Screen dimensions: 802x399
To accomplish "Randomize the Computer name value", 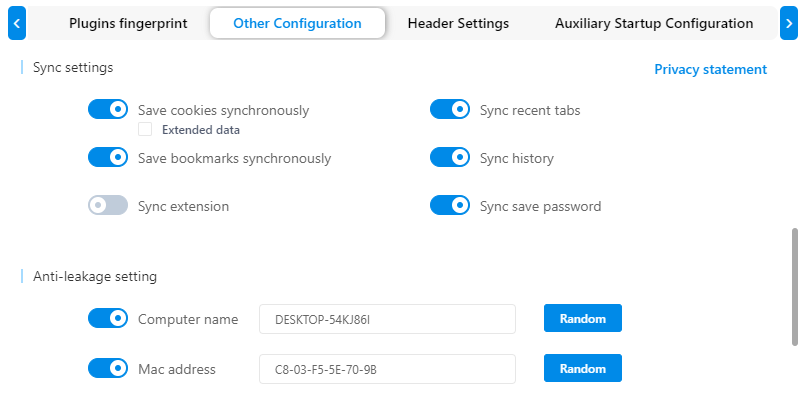I will click(583, 318).
